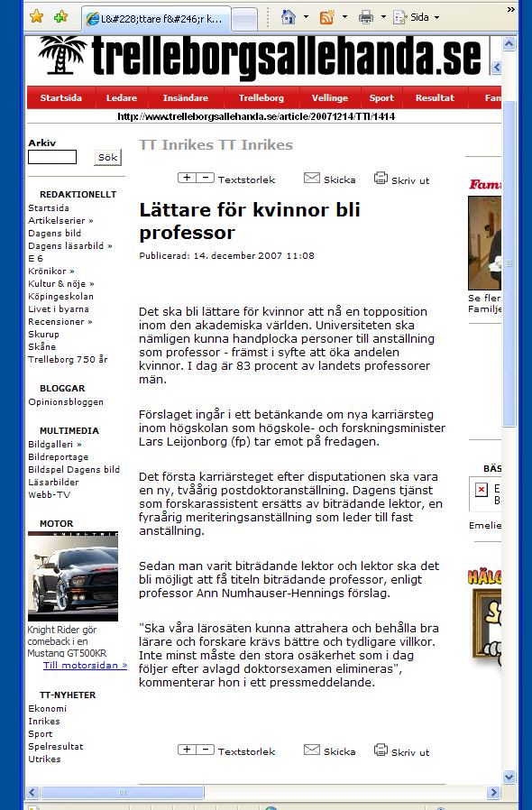Viewport: 532px width, 810px height.
Task: Open Startsida link in Redaktionellt sidebar
Action: pos(49,207)
